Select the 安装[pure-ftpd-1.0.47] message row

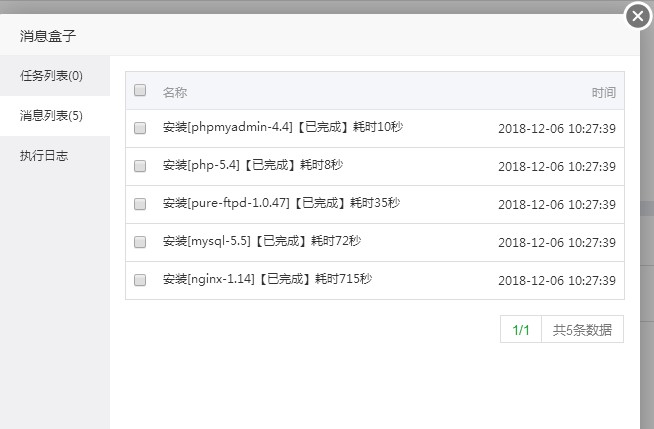[x=281, y=203]
